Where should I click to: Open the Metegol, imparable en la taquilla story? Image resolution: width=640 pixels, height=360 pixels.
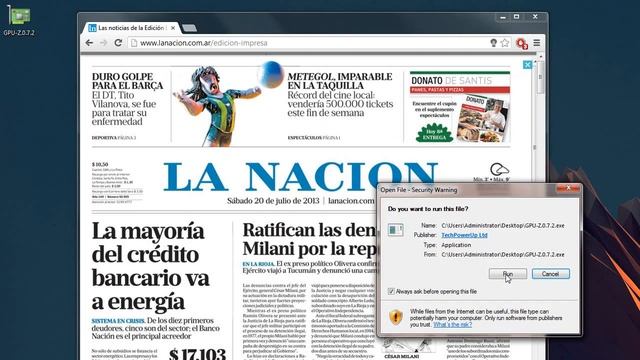(340, 95)
